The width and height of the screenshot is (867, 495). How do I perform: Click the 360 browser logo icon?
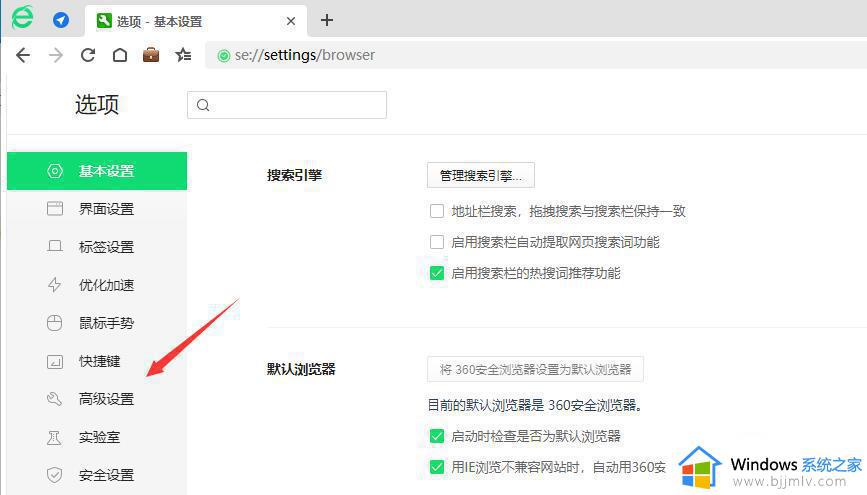point(22,17)
